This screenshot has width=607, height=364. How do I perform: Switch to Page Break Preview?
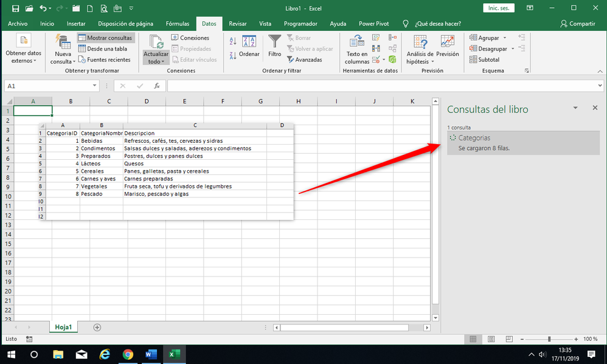coord(509,339)
